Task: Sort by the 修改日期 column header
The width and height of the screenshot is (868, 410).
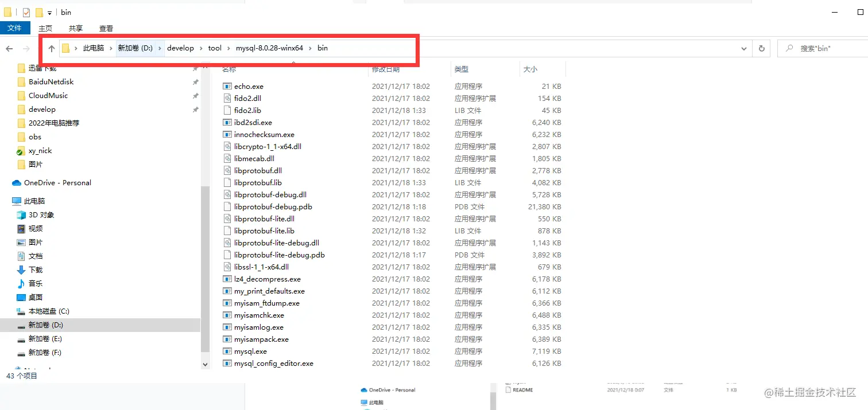Action: (386, 69)
